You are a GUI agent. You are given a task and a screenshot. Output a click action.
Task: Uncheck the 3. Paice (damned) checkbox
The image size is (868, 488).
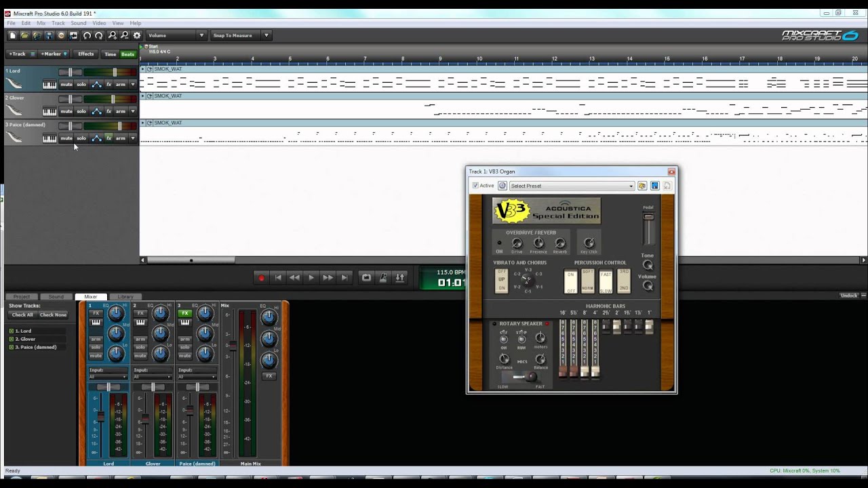pos(11,347)
